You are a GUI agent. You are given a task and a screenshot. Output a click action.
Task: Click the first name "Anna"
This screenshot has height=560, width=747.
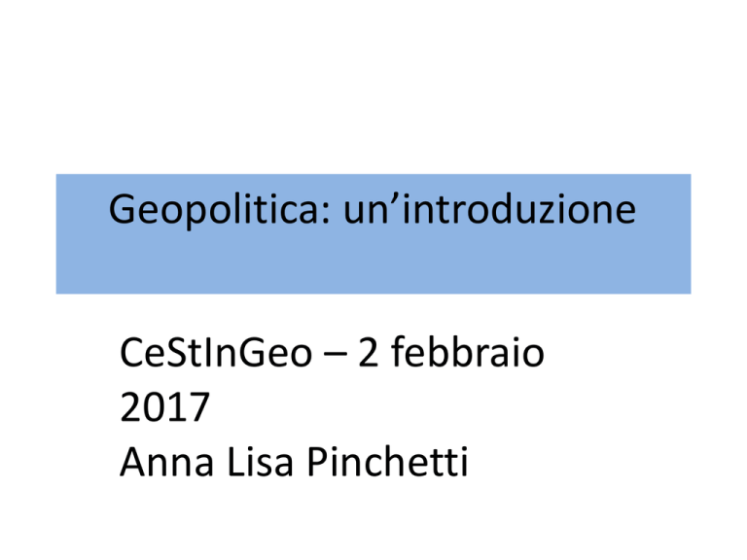click(166, 462)
